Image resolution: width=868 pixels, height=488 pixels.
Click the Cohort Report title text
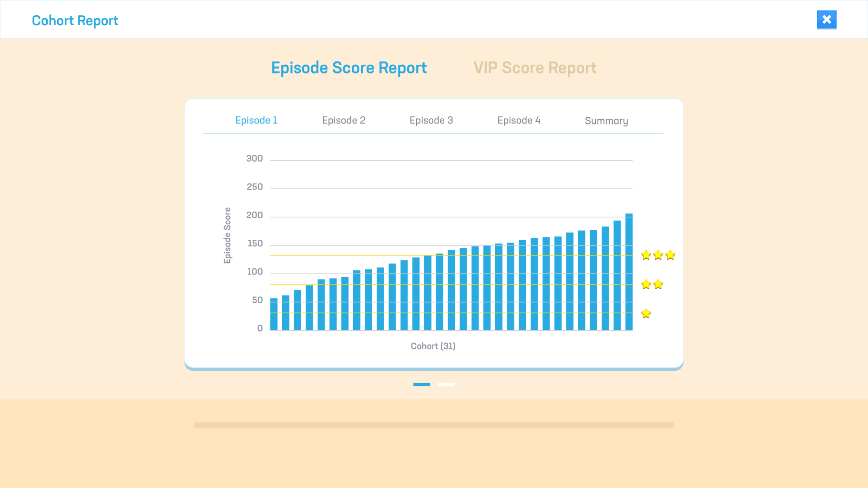tap(75, 20)
